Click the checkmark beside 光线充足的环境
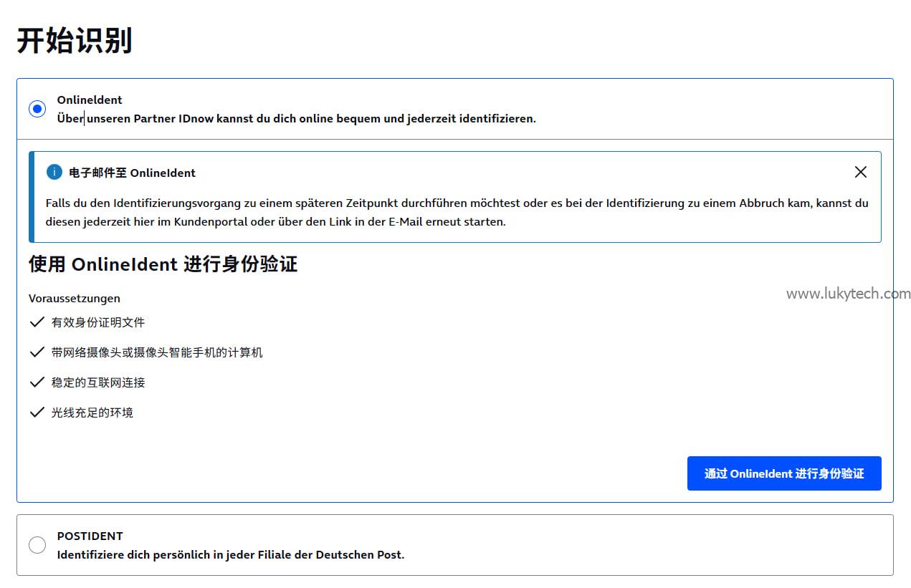The height and width of the screenshot is (588, 911). (x=37, y=413)
